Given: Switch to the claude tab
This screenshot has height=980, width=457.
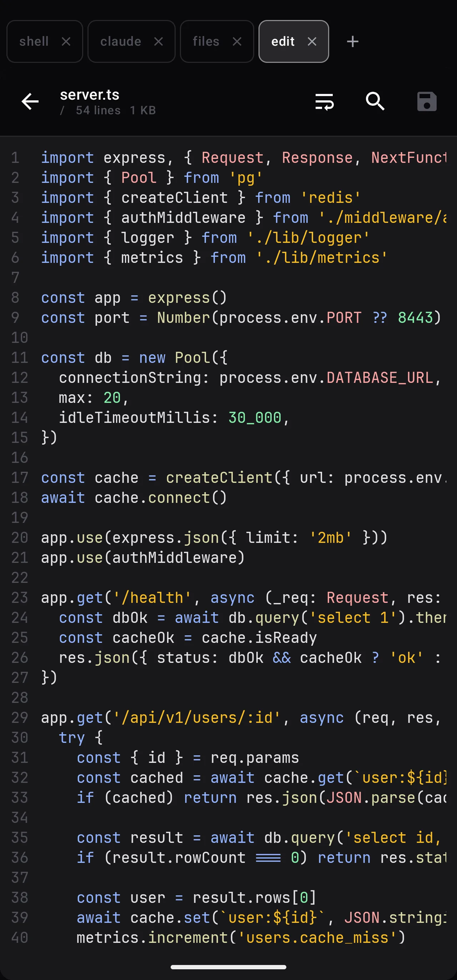Looking at the screenshot, I should (x=121, y=41).
